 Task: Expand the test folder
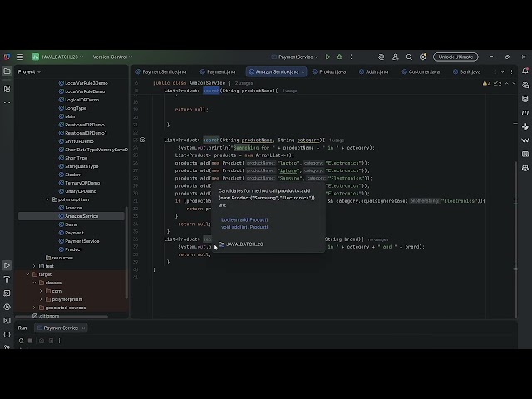tap(34, 266)
